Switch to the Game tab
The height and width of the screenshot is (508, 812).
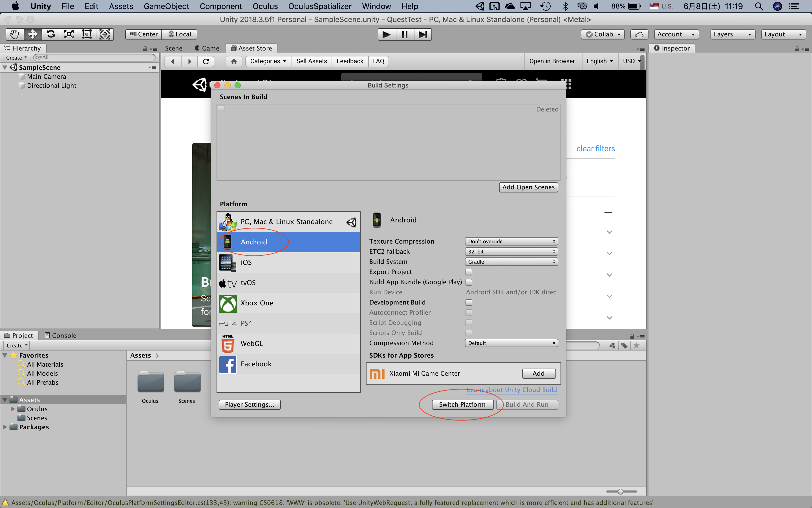207,48
